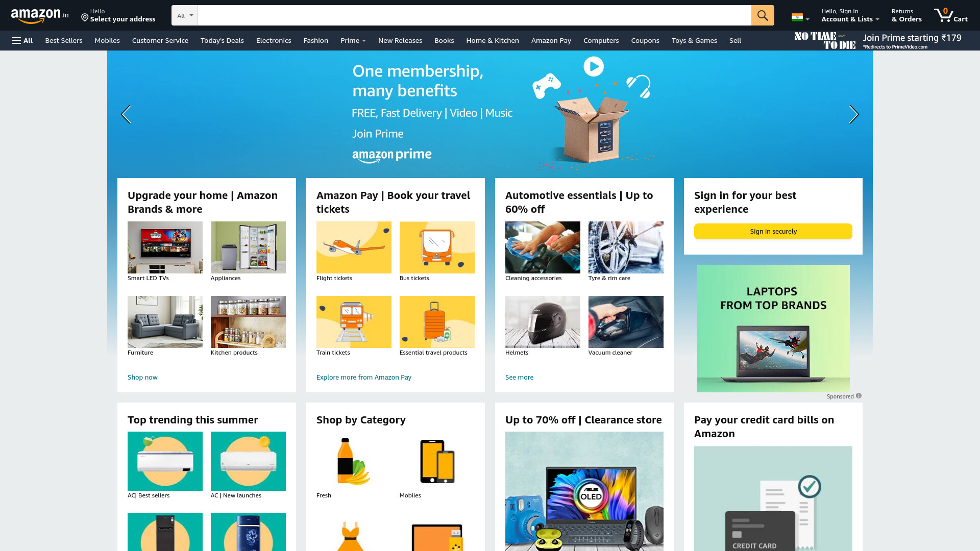Image resolution: width=980 pixels, height=551 pixels.
Task: Follow the Explore more from Amazon Pay link
Action: pyautogui.click(x=364, y=377)
